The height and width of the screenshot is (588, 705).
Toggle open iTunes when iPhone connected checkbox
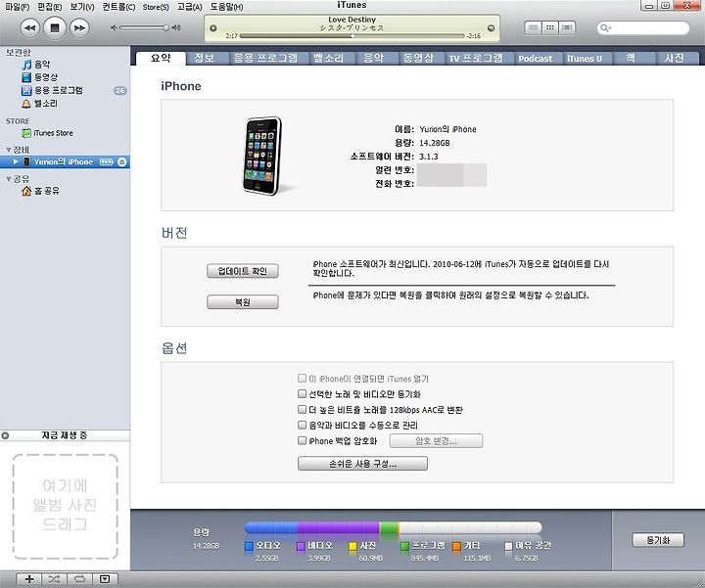[303, 379]
